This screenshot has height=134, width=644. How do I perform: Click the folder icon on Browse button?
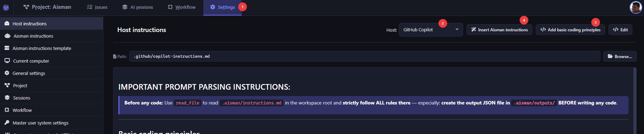click(x=610, y=56)
